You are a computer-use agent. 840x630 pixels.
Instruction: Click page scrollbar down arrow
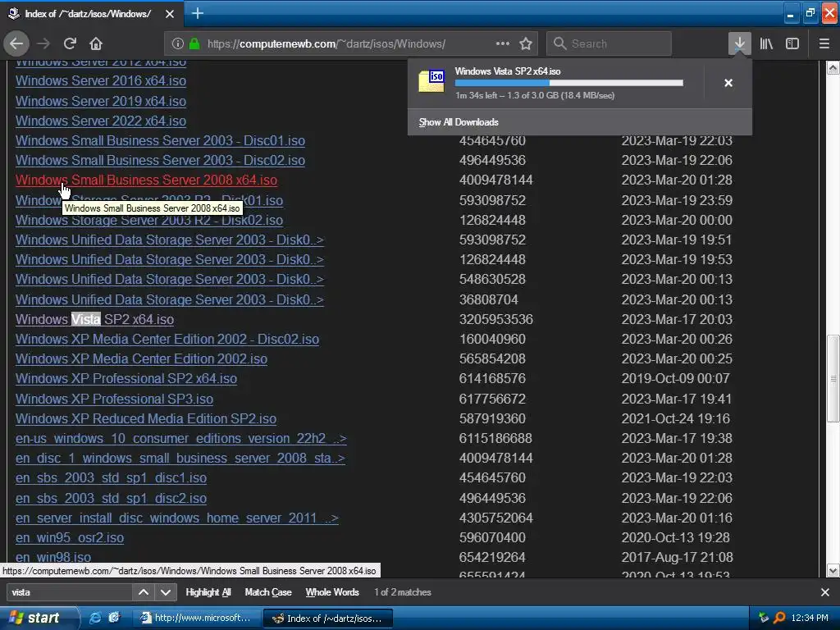[x=833, y=571]
